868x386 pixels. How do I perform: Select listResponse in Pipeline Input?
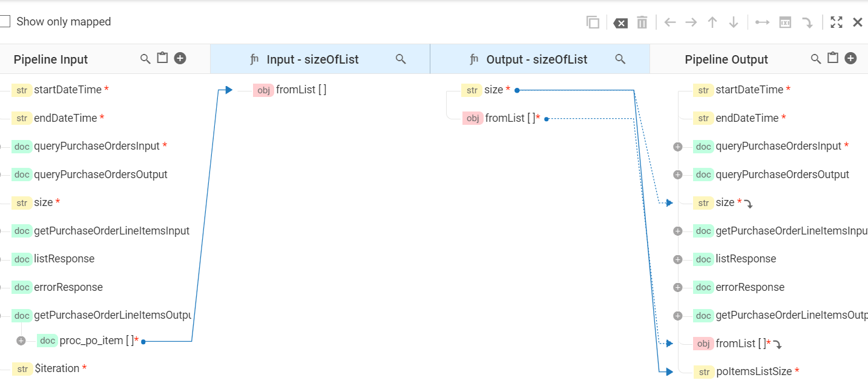(x=64, y=259)
